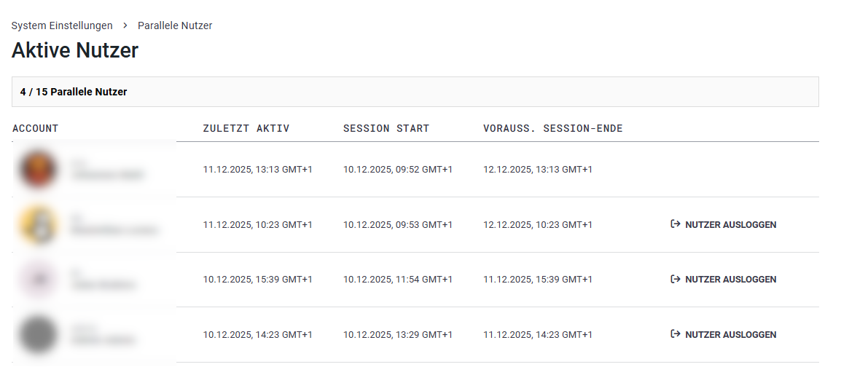
Task: Click the session-end cell '11.12.2025, 15:39 GMT+1'
Action: coord(537,280)
